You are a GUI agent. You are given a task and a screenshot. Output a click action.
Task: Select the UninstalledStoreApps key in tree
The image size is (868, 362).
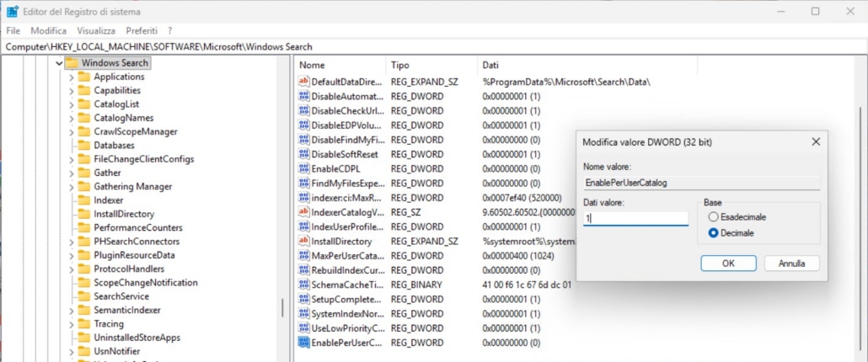pos(137,337)
